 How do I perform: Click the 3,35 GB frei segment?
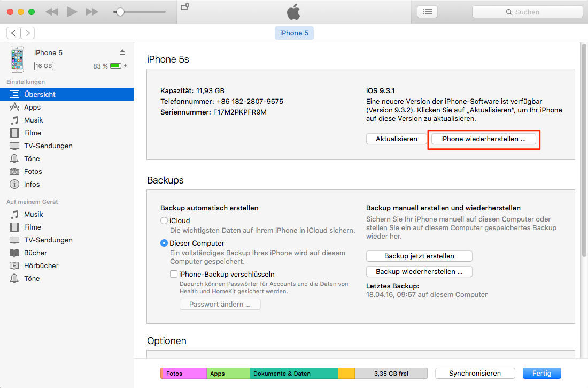[x=391, y=374]
